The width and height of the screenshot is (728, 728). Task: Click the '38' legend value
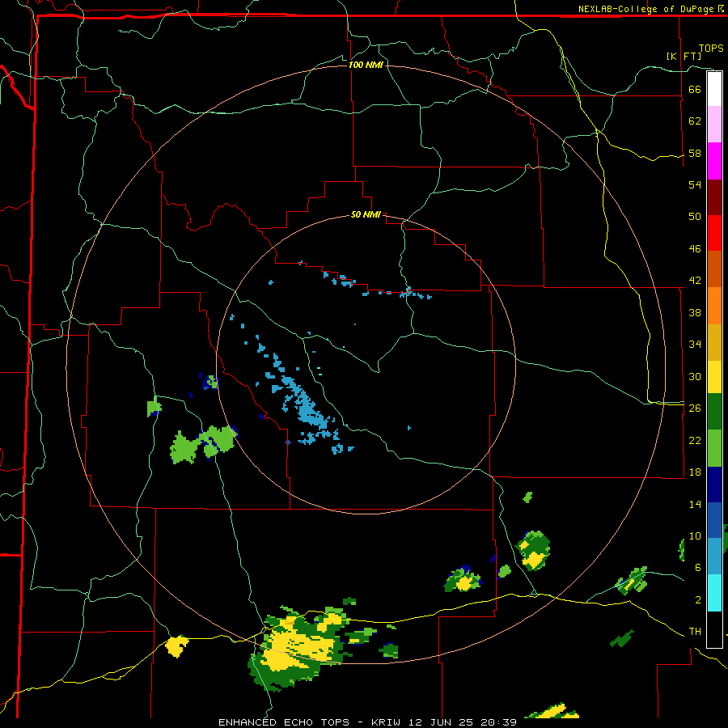(x=695, y=312)
